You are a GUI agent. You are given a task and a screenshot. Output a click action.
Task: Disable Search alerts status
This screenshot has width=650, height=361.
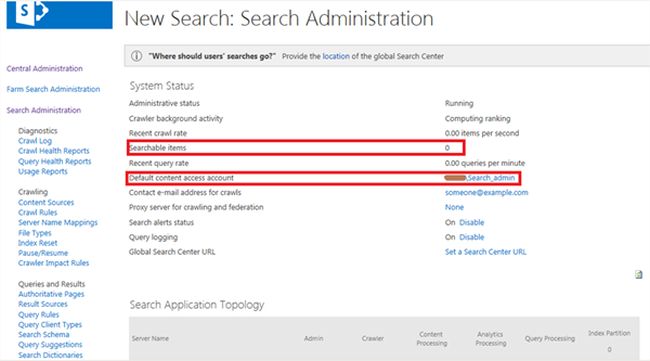472,222
